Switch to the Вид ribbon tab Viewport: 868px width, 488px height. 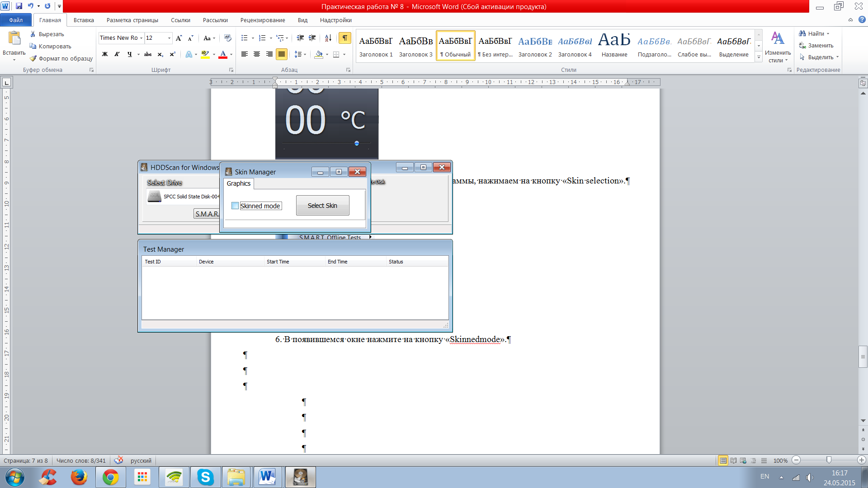pyautogui.click(x=302, y=20)
